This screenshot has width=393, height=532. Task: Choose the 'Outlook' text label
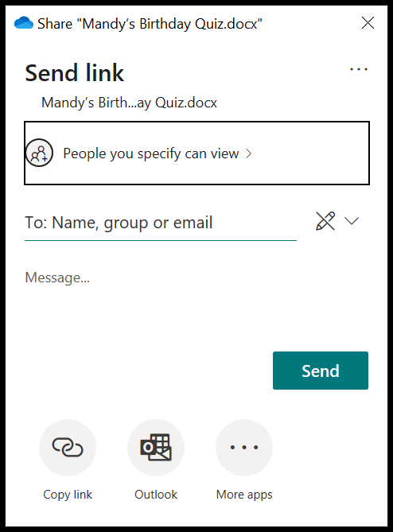(x=156, y=495)
